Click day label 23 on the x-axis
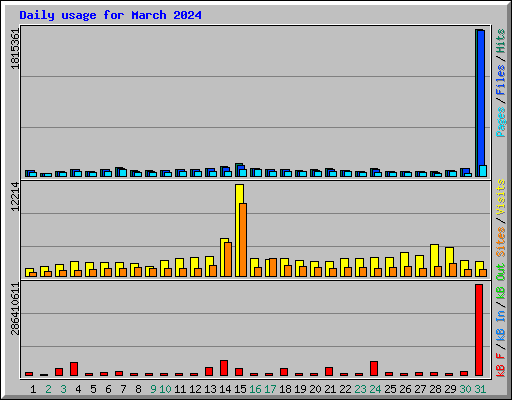 click(x=360, y=389)
